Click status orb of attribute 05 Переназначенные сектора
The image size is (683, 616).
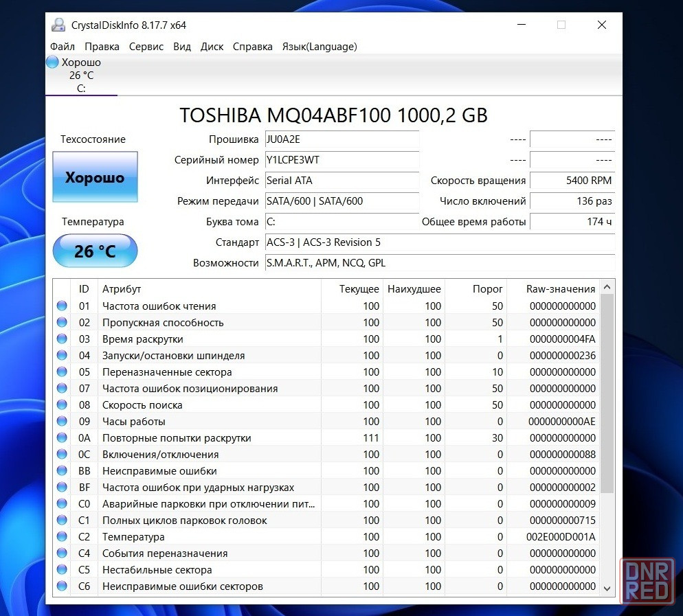click(62, 372)
